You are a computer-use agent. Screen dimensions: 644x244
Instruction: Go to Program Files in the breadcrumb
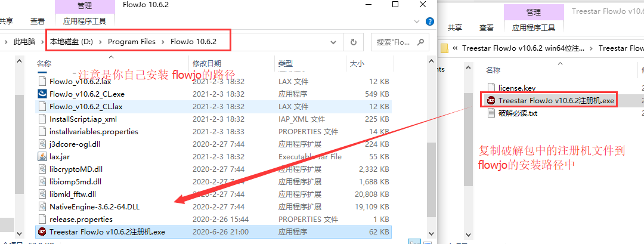tap(132, 42)
